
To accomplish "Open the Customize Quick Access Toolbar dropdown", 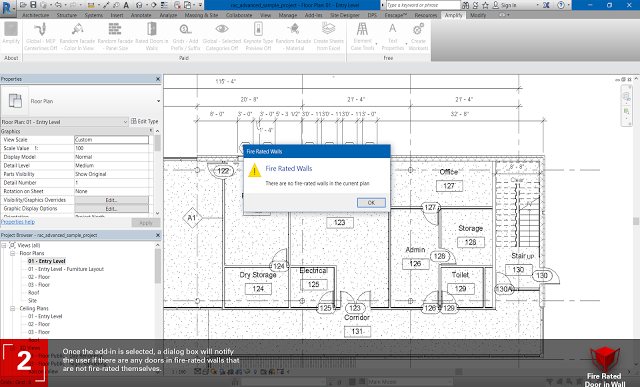I will pyautogui.click(x=200, y=5).
